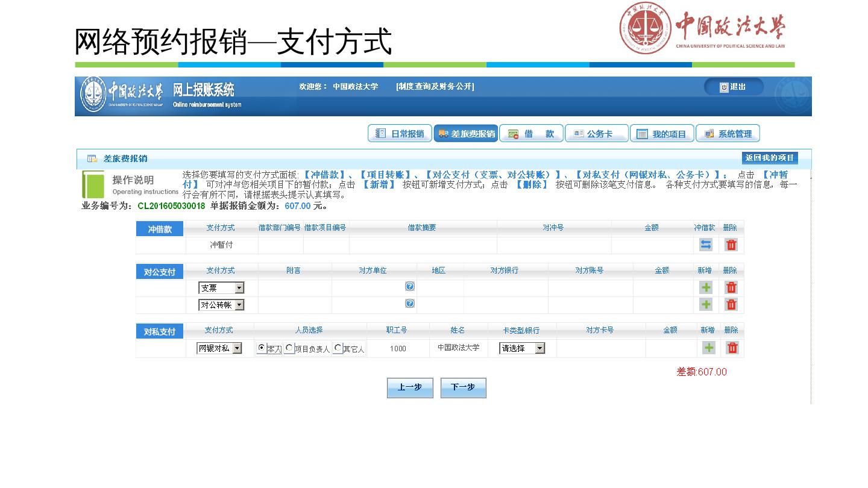Click the 返回我的项目 button
Screen dimensions: 868x488
[x=770, y=158]
